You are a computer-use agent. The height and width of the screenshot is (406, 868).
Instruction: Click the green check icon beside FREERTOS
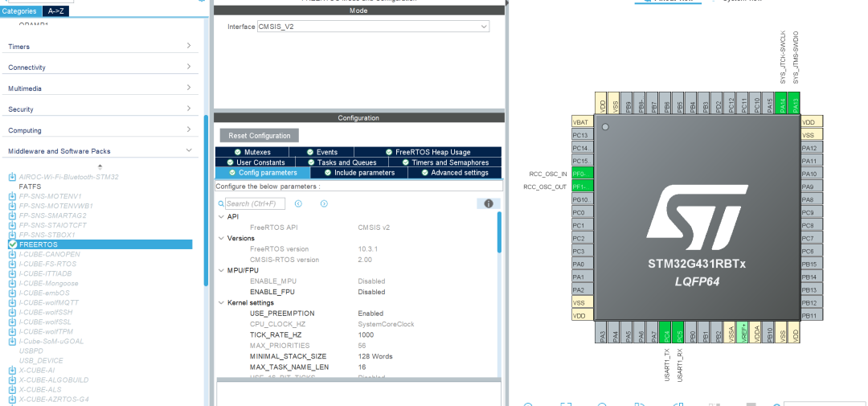coord(13,244)
